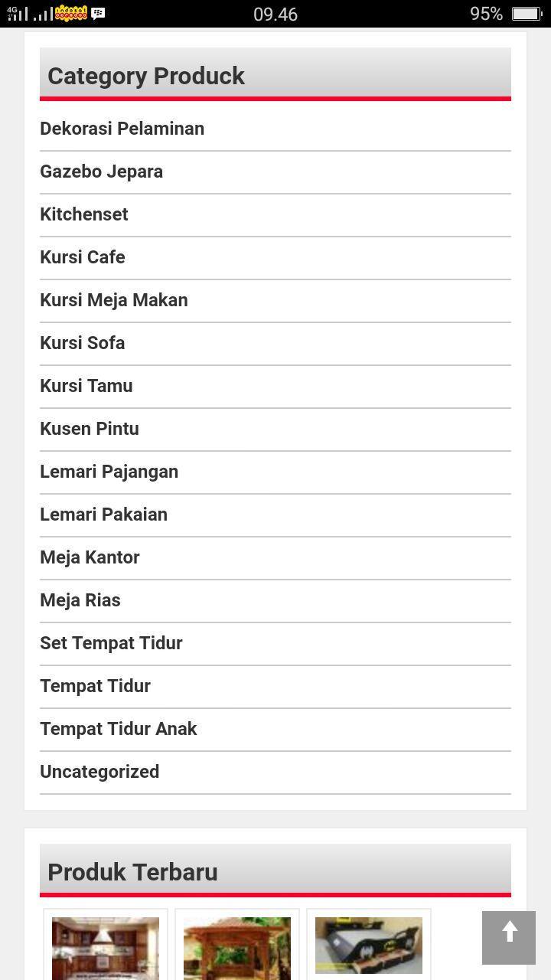Open the Gazebo Jepara category
The height and width of the screenshot is (980, 551).
[x=101, y=171]
